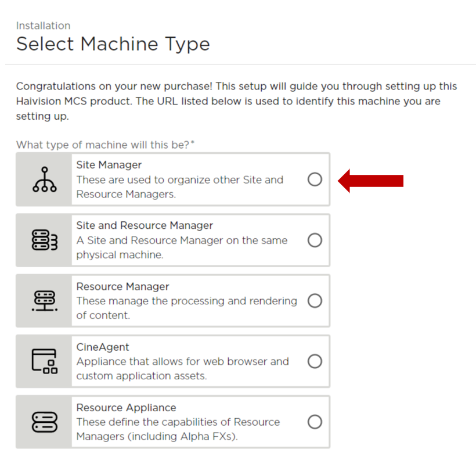Click the Installation label
Image resolution: width=476 pixels, height=467 pixels.
pyautogui.click(x=43, y=26)
